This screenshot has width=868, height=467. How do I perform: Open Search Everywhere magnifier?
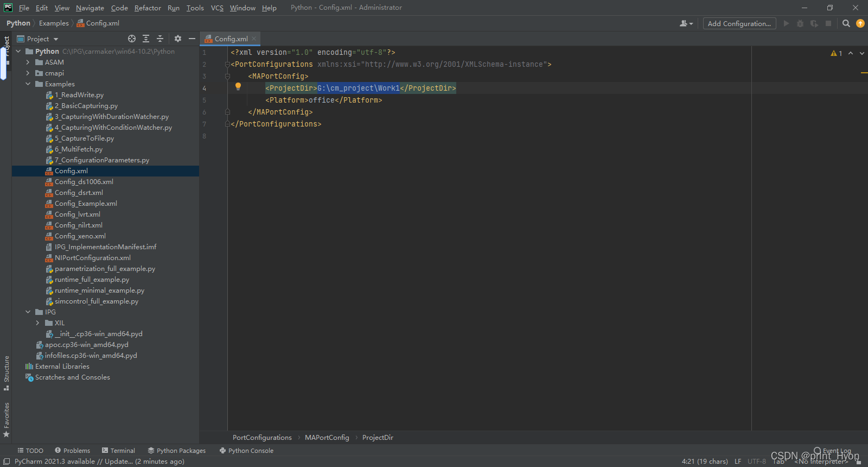tap(846, 23)
